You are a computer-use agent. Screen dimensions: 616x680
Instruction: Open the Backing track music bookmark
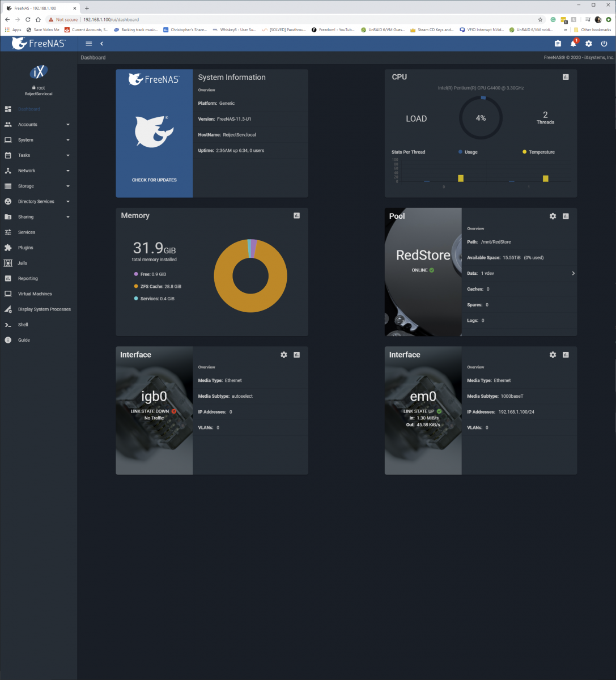pos(136,29)
